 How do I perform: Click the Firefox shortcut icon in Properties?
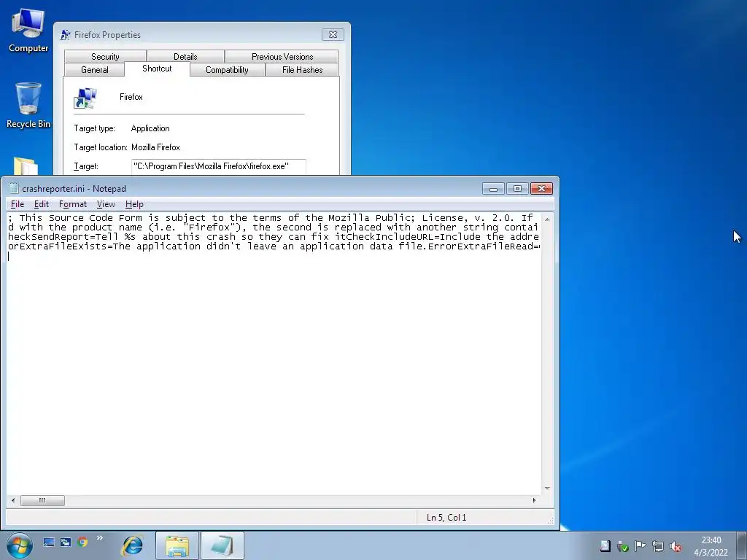click(x=85, y=98)
